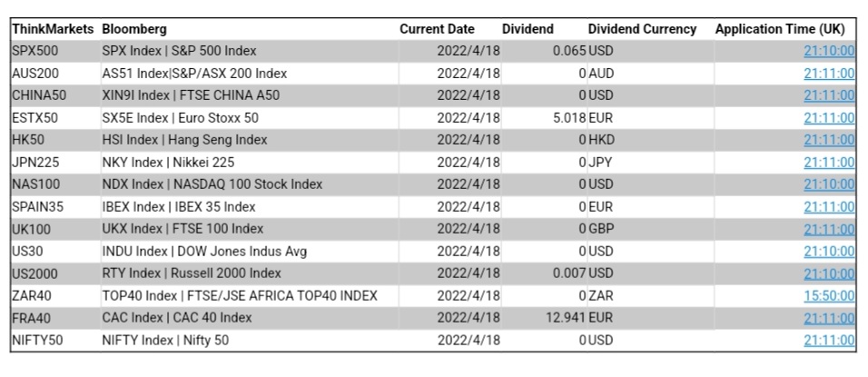
Task: Open application time link for CHINA50
Action: (828, 95)
